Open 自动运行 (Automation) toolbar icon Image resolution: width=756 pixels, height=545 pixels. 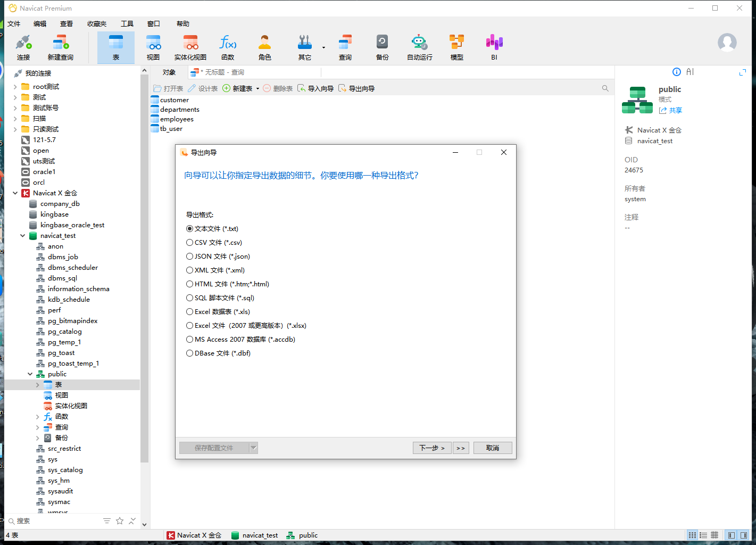[420, 47]
